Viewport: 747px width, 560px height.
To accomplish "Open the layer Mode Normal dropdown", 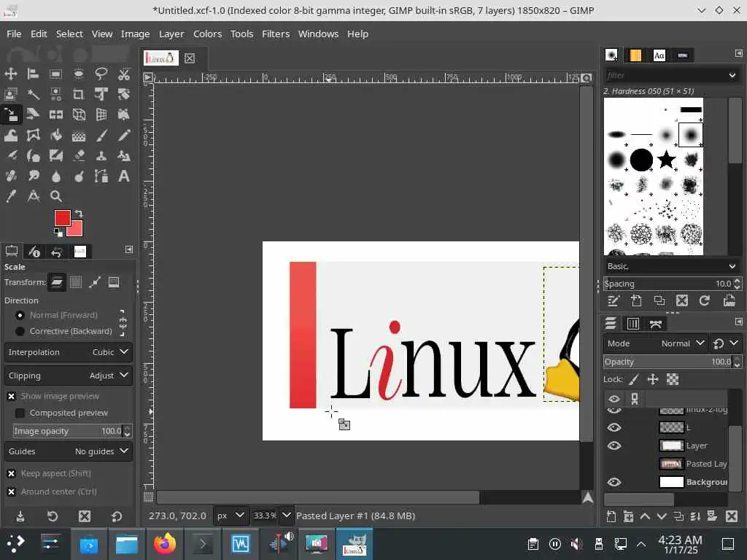I will pos(655,343).
